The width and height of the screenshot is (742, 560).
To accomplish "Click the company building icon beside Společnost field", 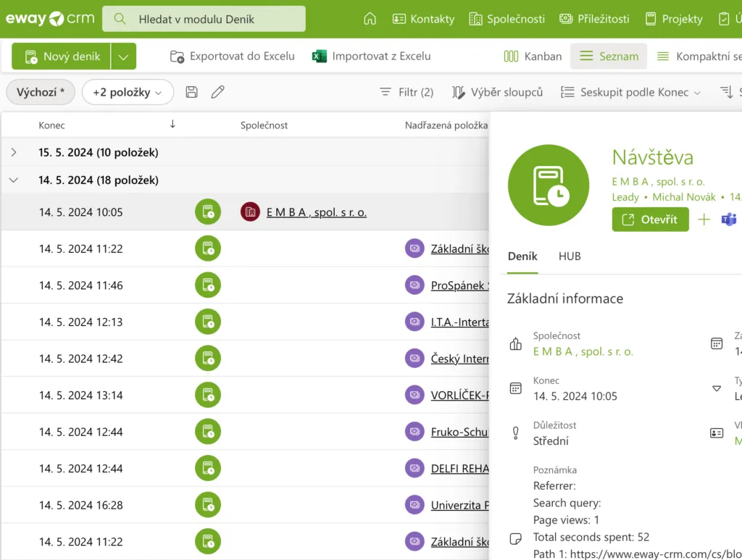I will tap(515, 343).
